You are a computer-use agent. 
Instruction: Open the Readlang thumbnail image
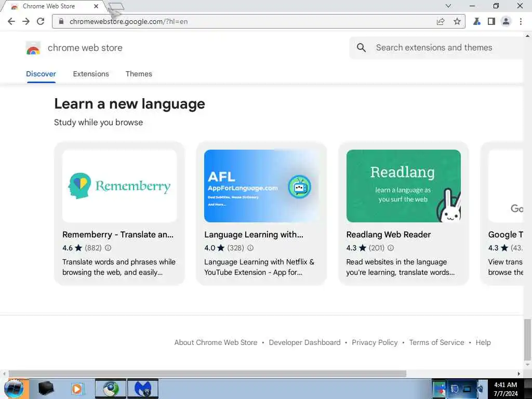click(403, 186)
